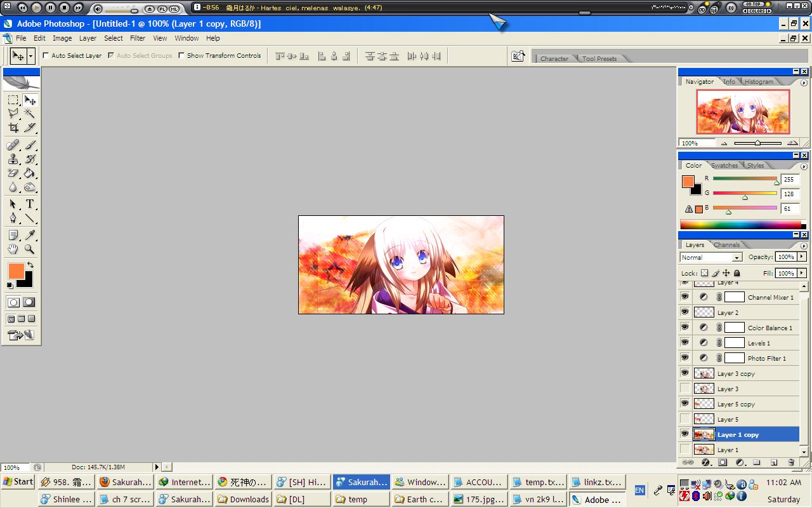Open status bar info arrow
The height and width of the screenshot is (508, 812).
tap(157, 467)
